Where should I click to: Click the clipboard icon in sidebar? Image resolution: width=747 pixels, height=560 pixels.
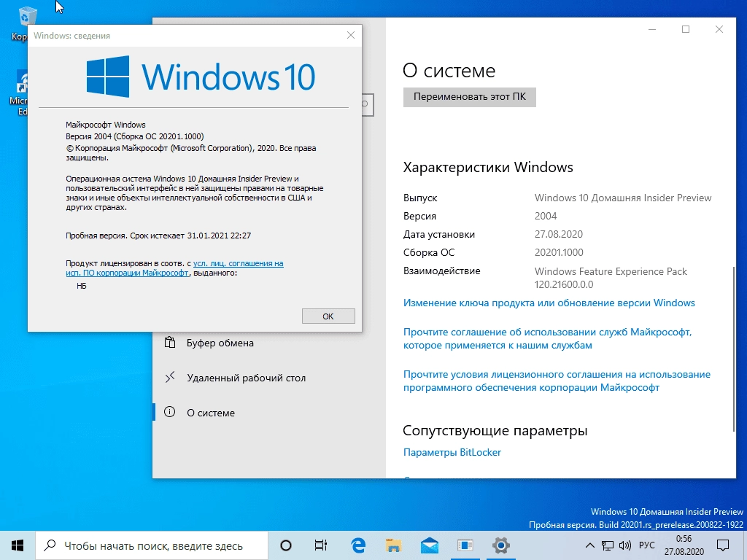coord(169,343)
